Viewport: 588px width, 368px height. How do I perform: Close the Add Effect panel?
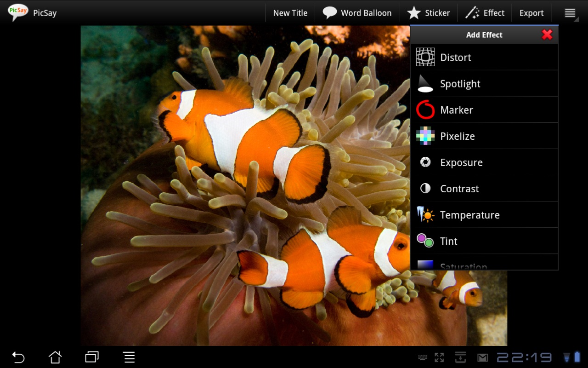pyautogui.click(x=547, y=34)
